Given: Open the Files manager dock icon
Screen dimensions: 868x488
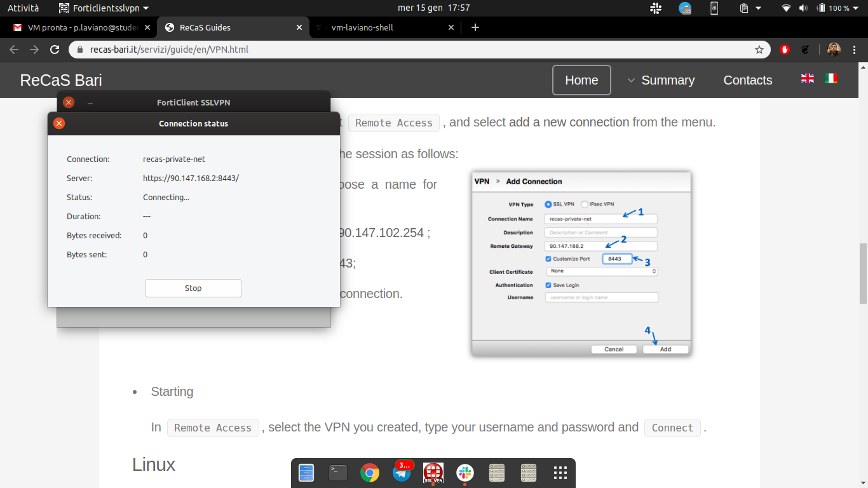Looking at the screenshot, I should (x=306, y=473).
